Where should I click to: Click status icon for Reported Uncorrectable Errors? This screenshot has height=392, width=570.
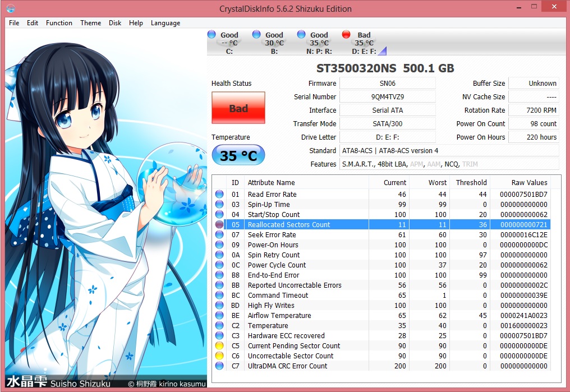tap(219, 285)
